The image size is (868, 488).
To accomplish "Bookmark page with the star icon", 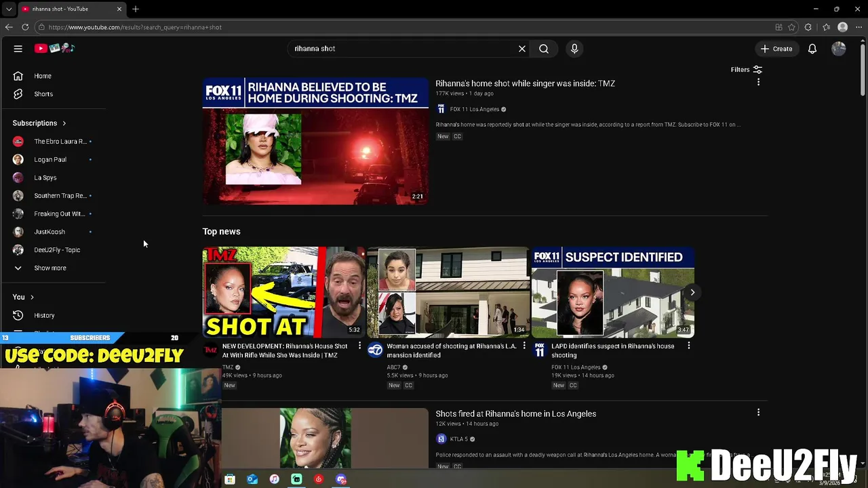I will point(792,27).
